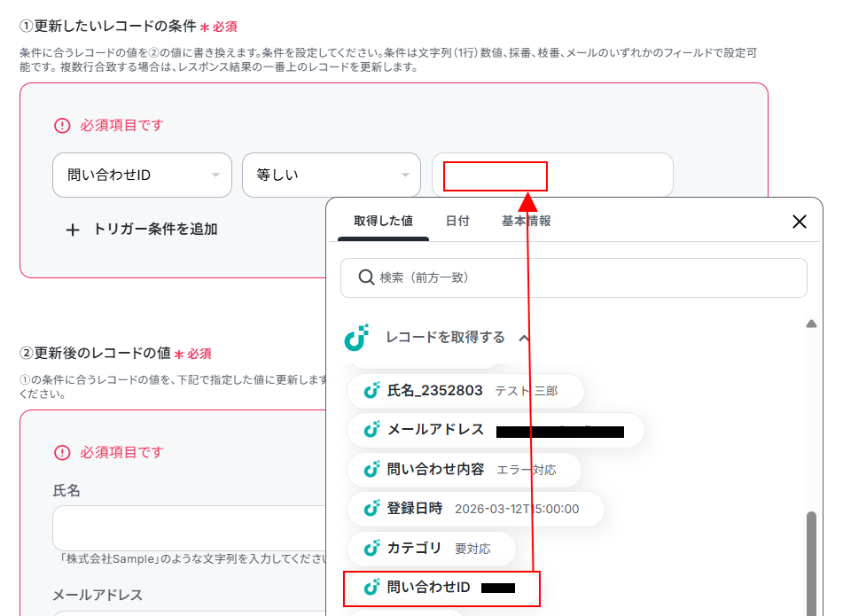Click the エラー対応 value text
Image resolution: width=843 pixels, height=616 pixels.
click(527, 471)
